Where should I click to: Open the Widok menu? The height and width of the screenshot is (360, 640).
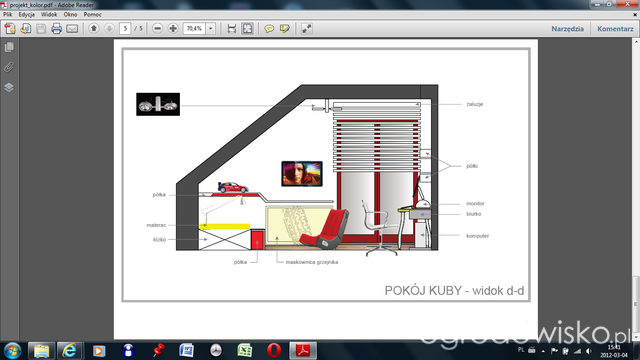(x=49, y=14)
